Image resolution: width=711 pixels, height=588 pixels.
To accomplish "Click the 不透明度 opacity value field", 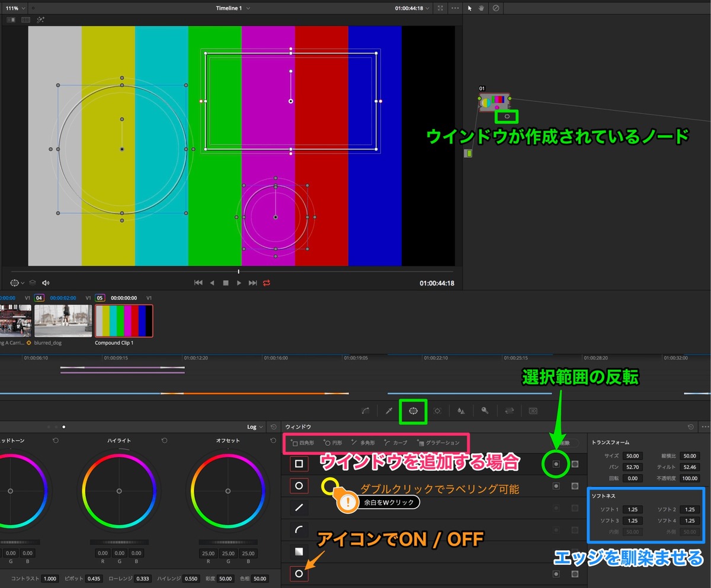I will (690, 478).
